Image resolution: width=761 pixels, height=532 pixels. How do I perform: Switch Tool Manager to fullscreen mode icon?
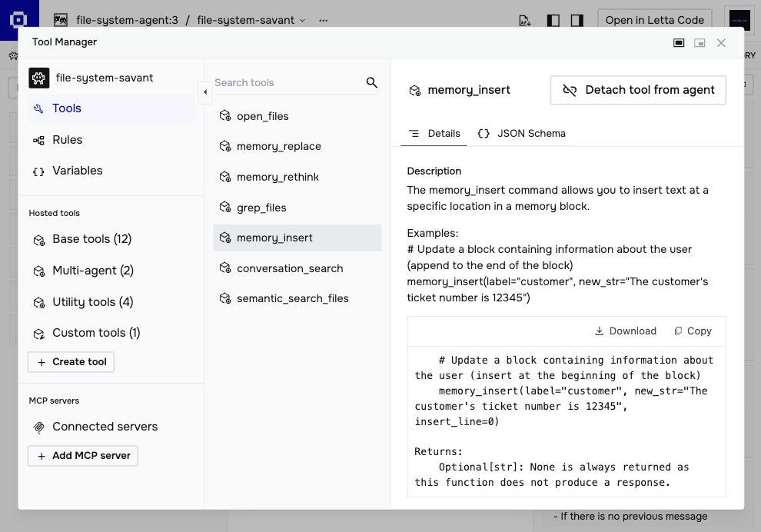click(679, 43)
